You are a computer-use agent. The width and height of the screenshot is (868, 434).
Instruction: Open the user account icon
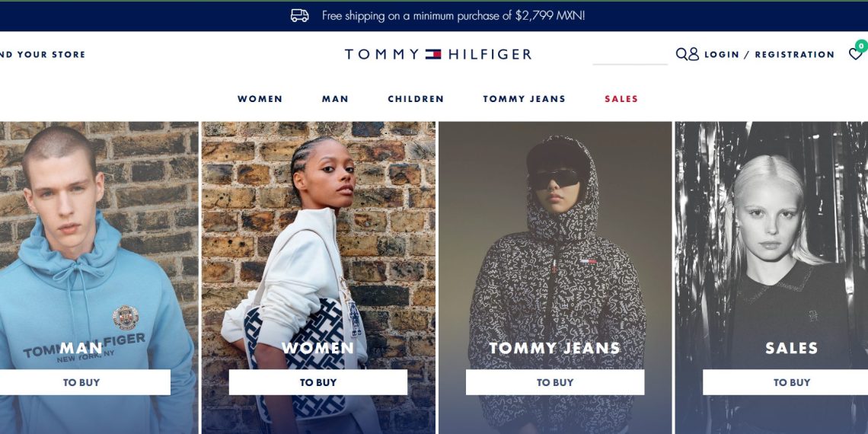(694, 54)
